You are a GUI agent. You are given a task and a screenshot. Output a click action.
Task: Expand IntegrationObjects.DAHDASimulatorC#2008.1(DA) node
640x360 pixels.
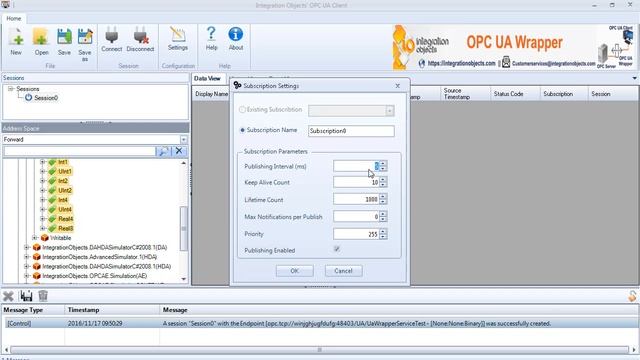(27, 247)
